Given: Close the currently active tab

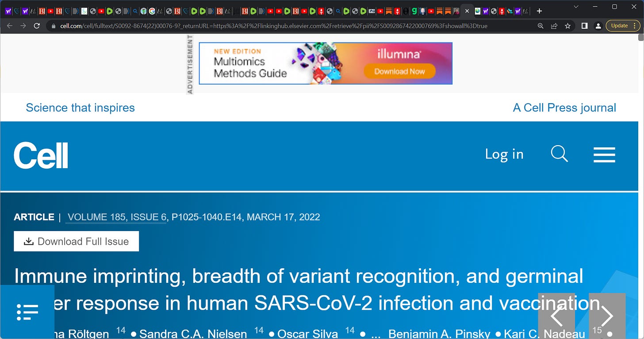Looking at the screenshot, I should click(467, 11).
